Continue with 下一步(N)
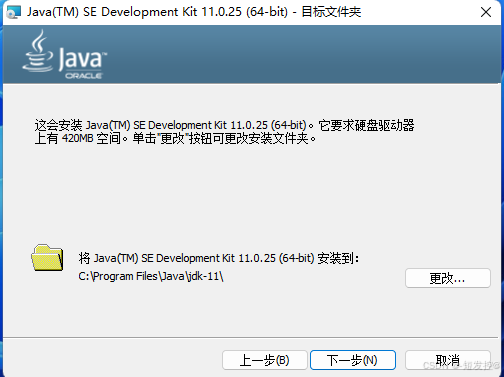The image size is (504, 377). pyautogui.click(x=353, y=360)
